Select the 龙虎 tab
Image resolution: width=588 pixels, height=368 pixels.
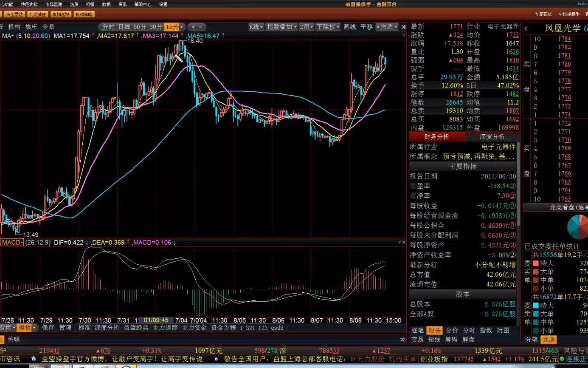549,340
